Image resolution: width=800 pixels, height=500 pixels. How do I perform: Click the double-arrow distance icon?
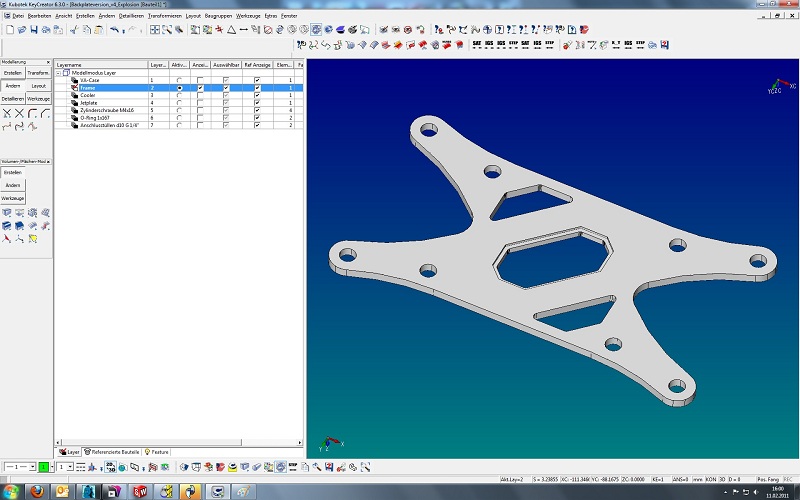(x=243, y=30)
